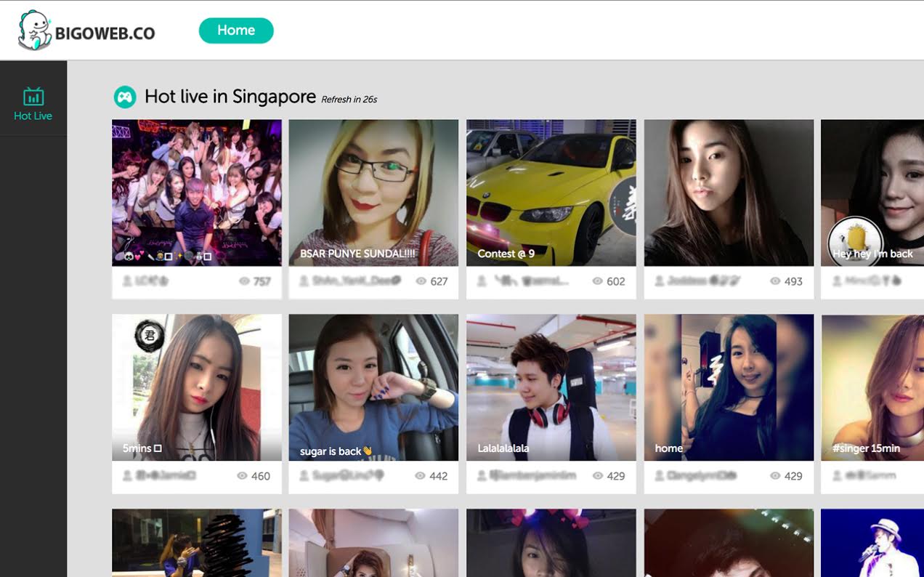Image resolution: width=924 pixels, height=577 pixels.
Task: Click the user icon in the 442-viewer card
Action: point(304,476)
